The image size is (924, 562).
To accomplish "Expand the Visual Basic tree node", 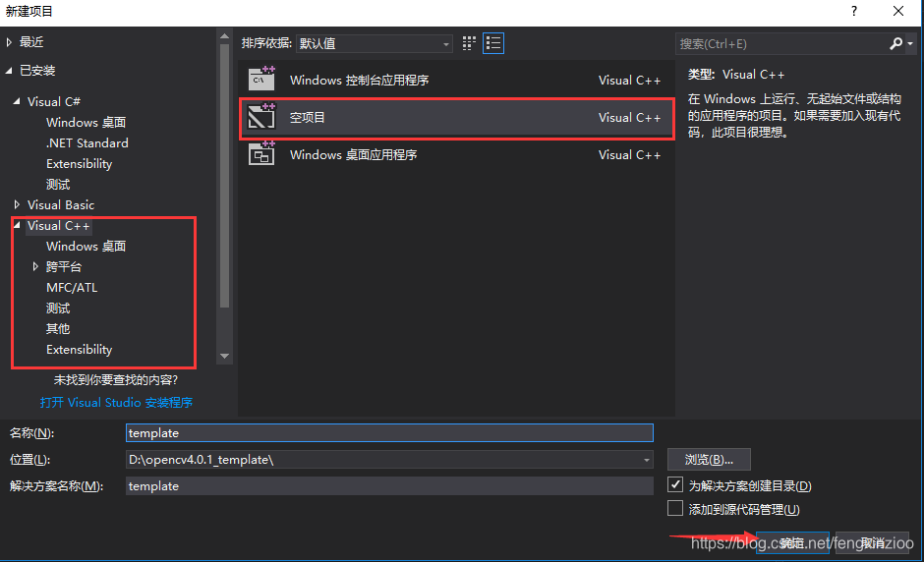I will (x=17, y=204).
